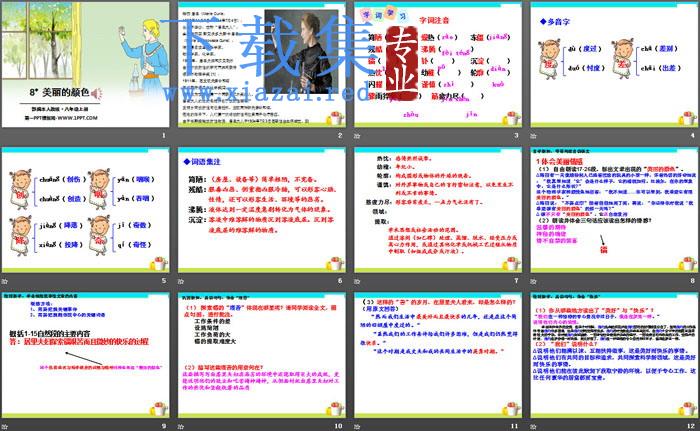Select slide 2 with Marie Curie photo

tap(262, 64)
